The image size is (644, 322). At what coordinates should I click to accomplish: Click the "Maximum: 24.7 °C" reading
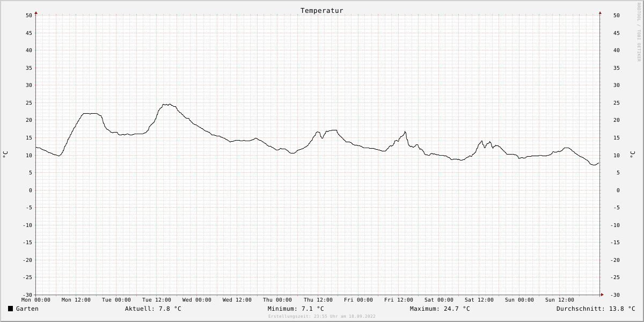(x=440, y=309)
